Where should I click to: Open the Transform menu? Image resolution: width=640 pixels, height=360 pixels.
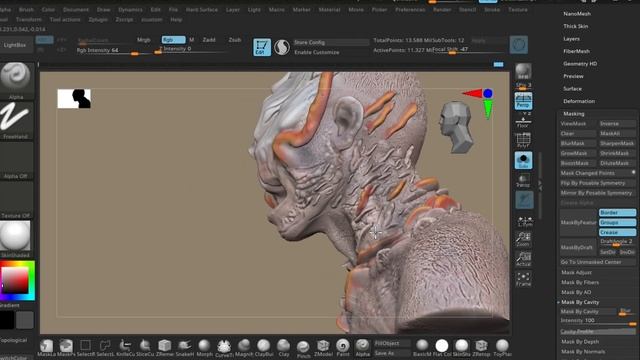pyautogui.click(x=29, y=19)
